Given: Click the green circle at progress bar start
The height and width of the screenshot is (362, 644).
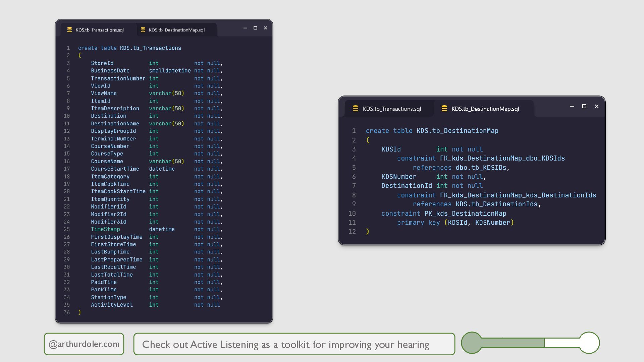Looking at the screenshot, I should click(472, 343).
